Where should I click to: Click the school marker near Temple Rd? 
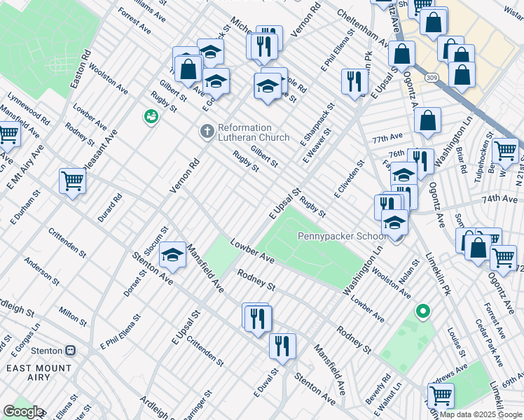[x=268, y=87]
